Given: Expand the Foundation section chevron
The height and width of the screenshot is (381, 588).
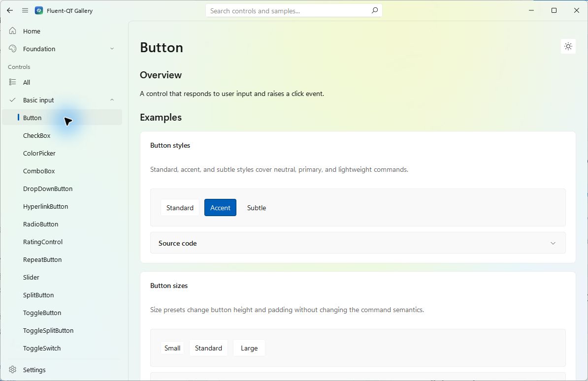Looking at the screenshot, I should coord(112,49).
